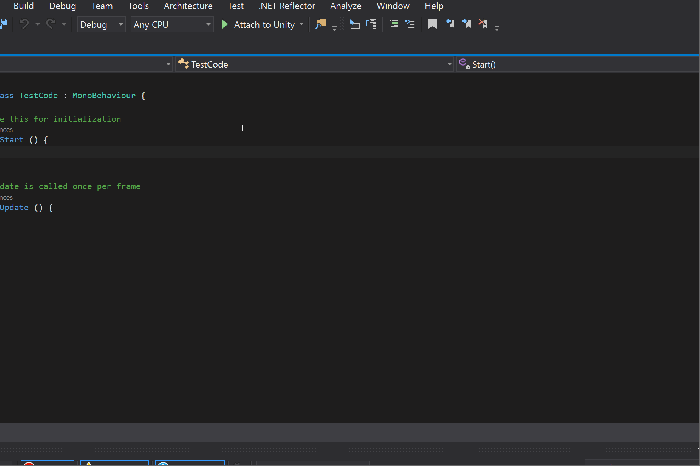The image size is (700, 466).
Task: Click MonoBehaviour in the class declaration
Action: [x=104, y=96]
